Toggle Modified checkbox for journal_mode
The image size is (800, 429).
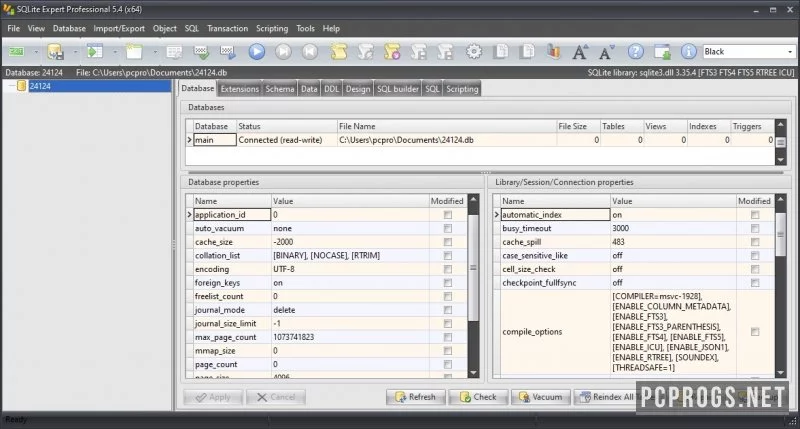click(x=447, y=310)
